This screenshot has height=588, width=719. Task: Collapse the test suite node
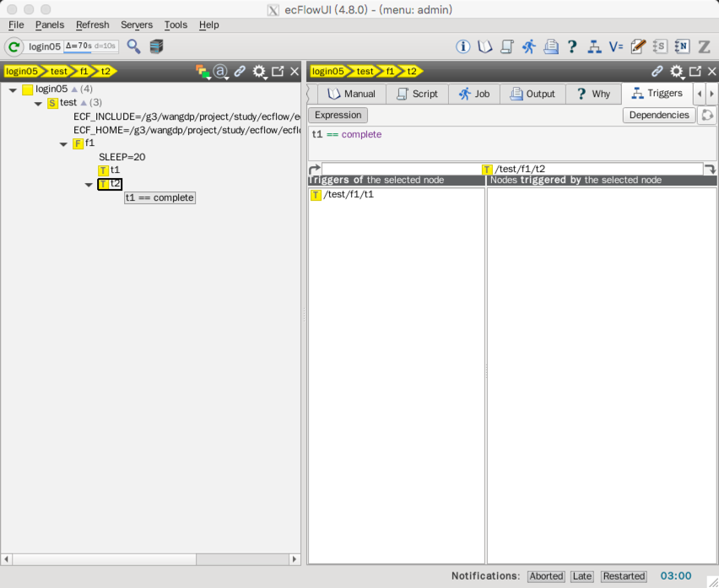click(x=38, y=104)
